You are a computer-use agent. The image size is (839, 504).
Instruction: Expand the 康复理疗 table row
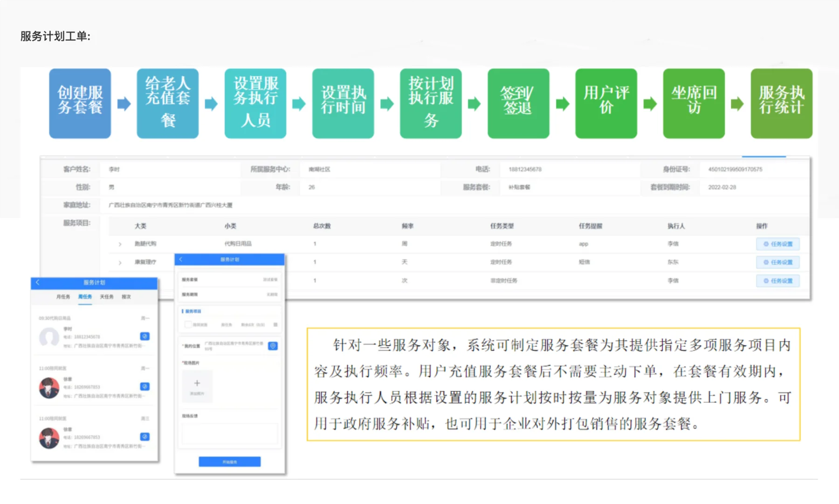point(120,263)
